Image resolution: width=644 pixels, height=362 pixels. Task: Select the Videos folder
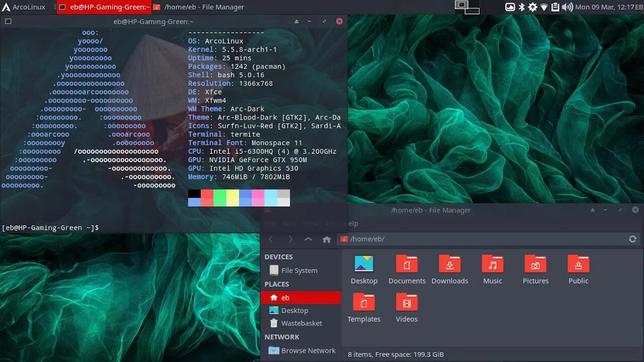pyautogui.click(x=407, y=308)
